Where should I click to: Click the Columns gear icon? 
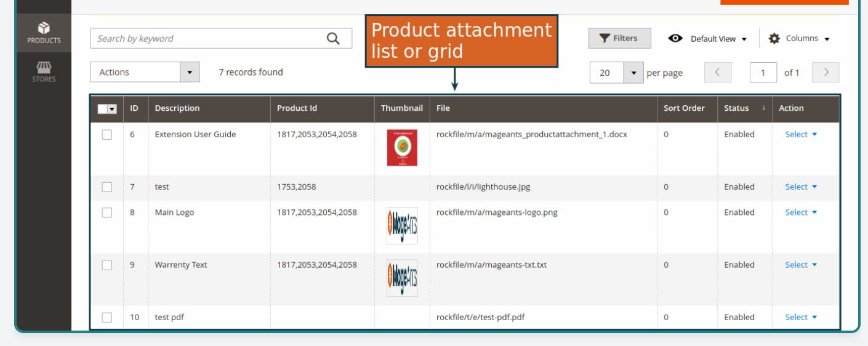[774, 39]
